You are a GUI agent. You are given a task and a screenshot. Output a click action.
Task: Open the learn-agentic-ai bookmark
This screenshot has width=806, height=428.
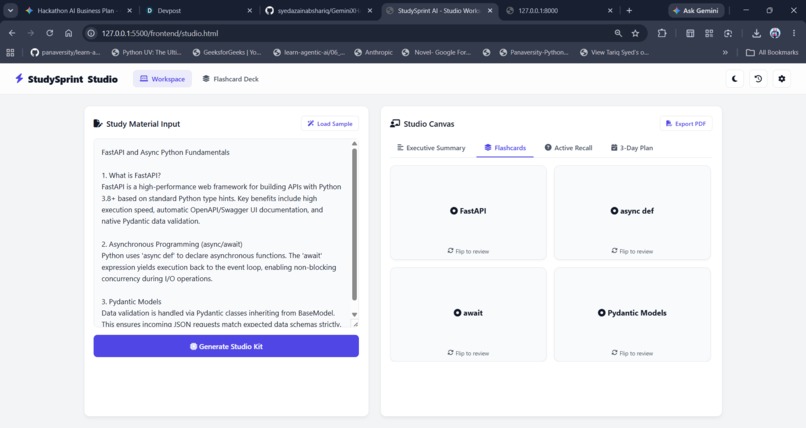tap(309, 52)
